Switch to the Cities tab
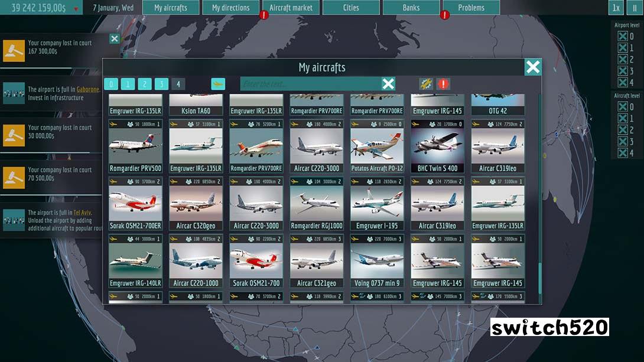Screen dimensions: 644x362 [351, 8]
